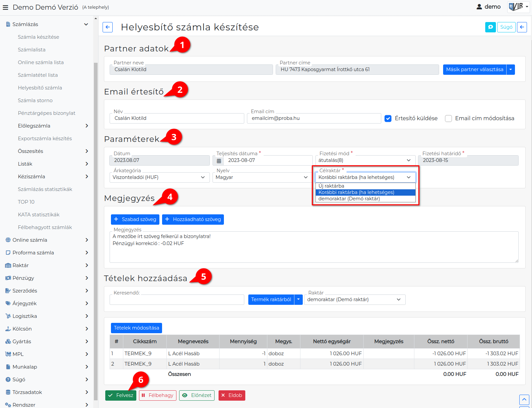
Task: Open Helyesbítő számla menu item
Action: coord(40,88)
